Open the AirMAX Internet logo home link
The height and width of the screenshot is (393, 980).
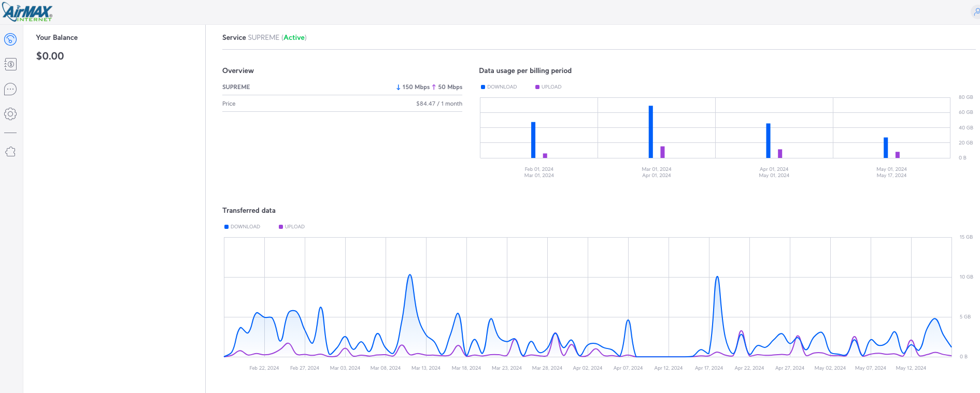click(x=27, y=12)
